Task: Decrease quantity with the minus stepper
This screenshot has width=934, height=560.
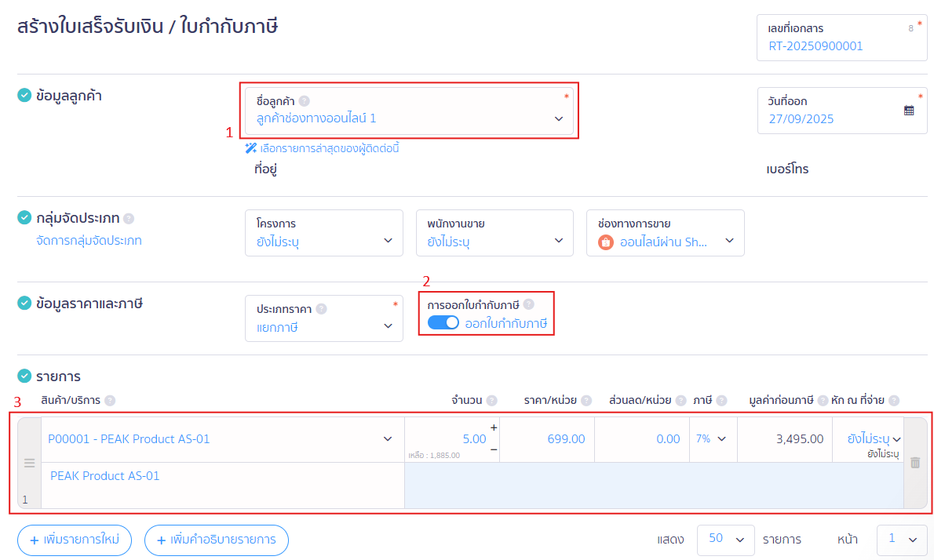Action: click(x=494, y=449)
